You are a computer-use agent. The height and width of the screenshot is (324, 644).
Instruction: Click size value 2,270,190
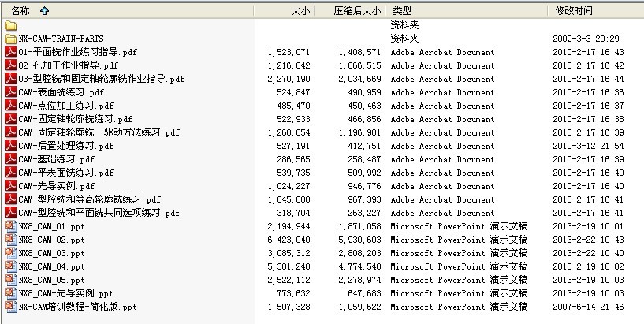click(288, 79)
